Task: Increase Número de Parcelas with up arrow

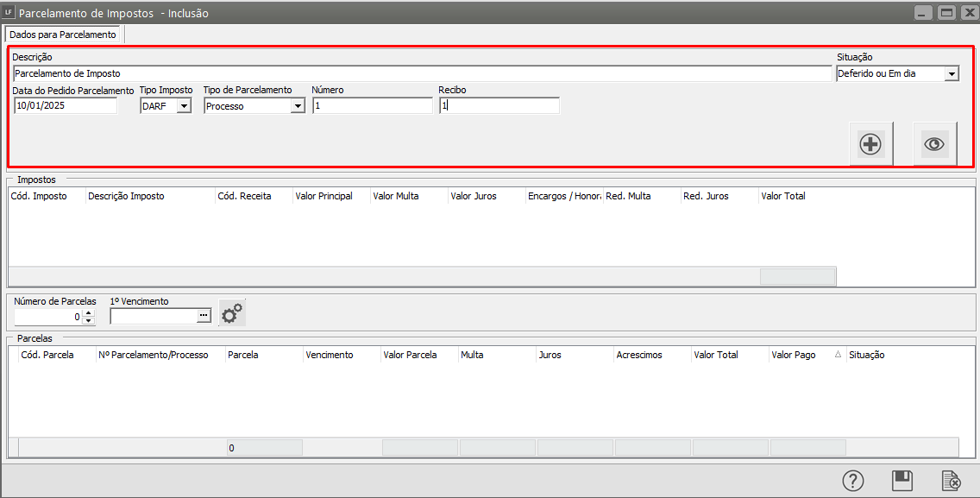Action: coord(88,312)
